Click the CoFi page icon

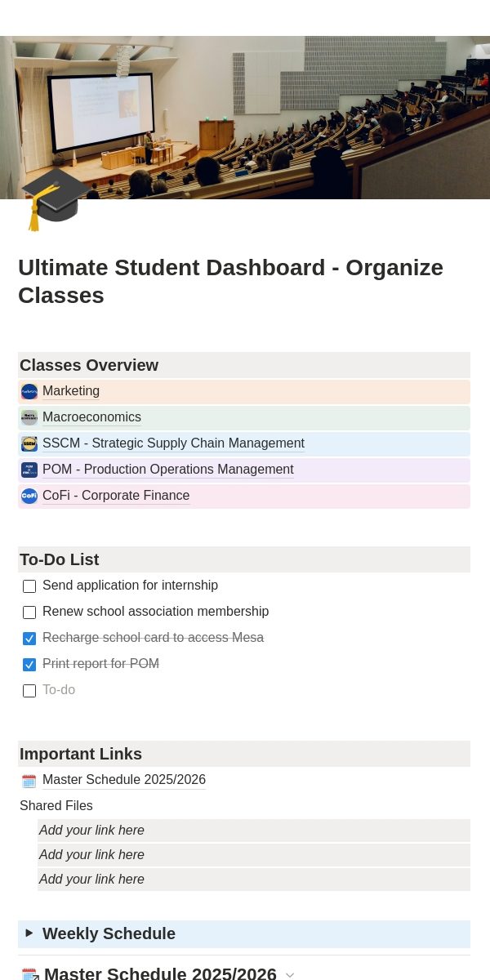[x=29, y=497]
